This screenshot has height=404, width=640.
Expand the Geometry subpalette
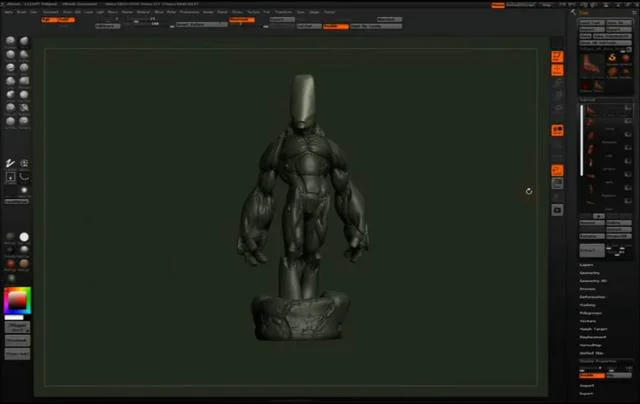pyautogui.click(x=590, y=273)
